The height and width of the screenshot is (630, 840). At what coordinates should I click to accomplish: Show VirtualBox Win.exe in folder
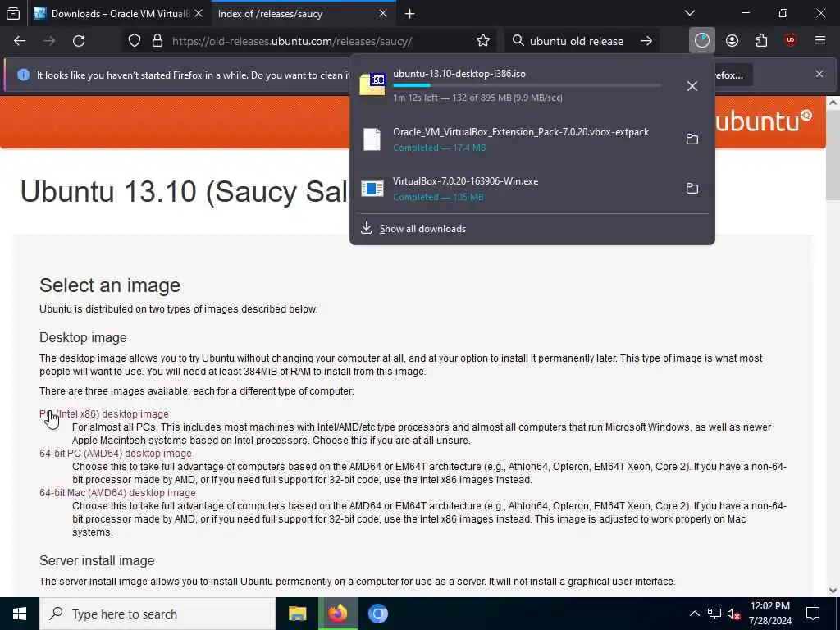click(692, 189)
